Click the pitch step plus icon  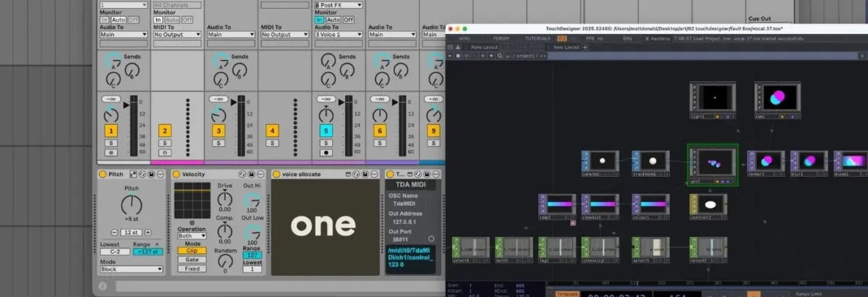coord(148,232)
